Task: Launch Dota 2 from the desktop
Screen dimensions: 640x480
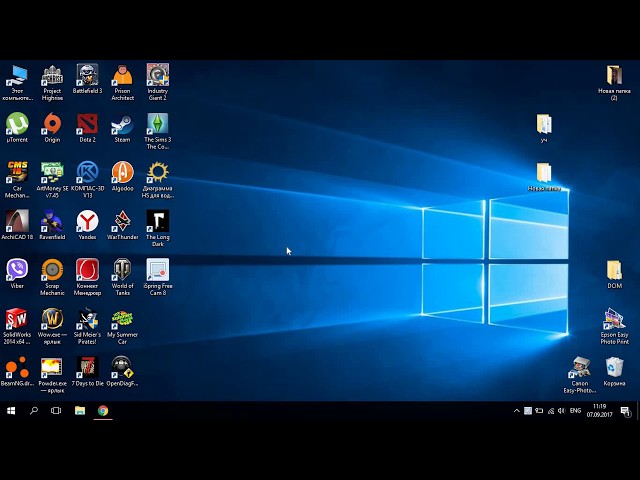Action: click(87, 124)
